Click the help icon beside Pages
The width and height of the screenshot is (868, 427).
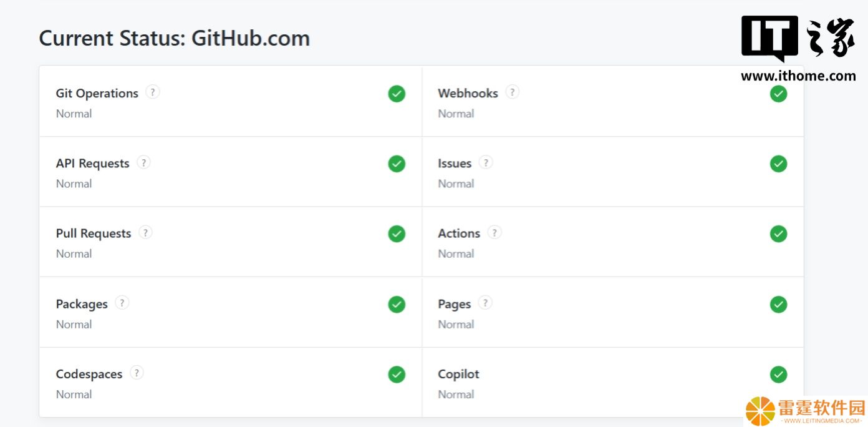click(x=485, y=303)
